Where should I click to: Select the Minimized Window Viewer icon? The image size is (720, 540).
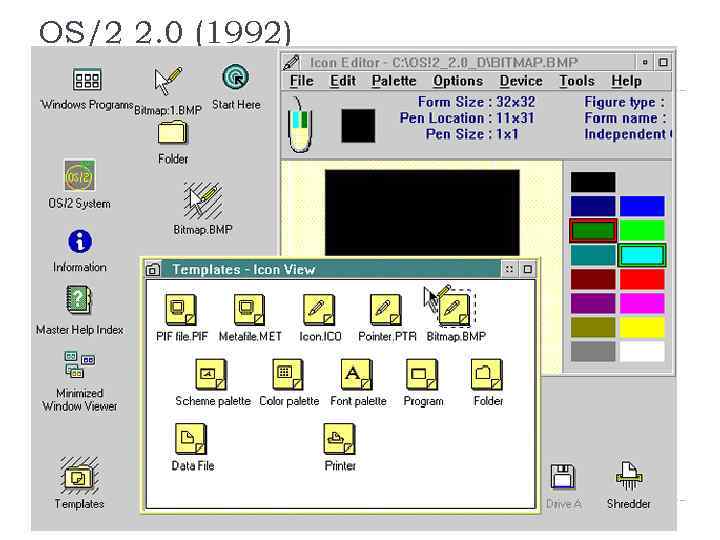(x=79, y=365)
